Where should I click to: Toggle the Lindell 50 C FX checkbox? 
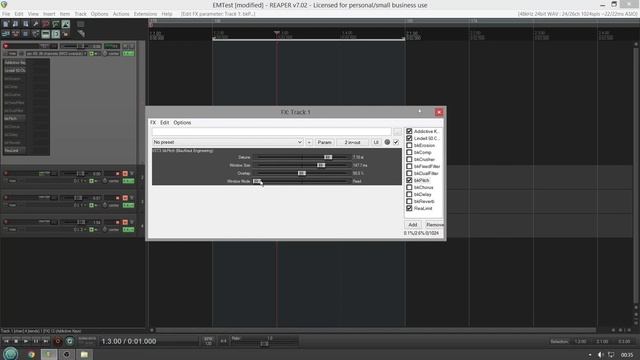[409, 138]
